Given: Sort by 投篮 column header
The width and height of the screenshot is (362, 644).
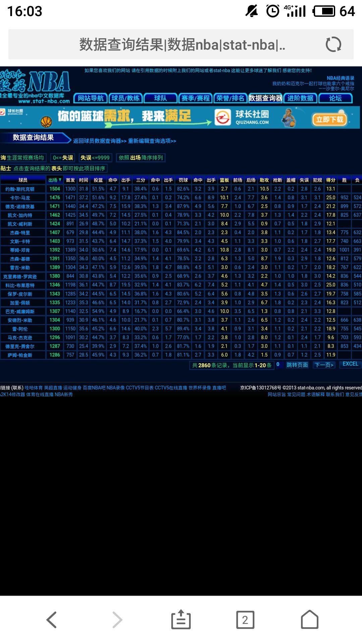Looking at the screenshot, I should pos(98,180).
